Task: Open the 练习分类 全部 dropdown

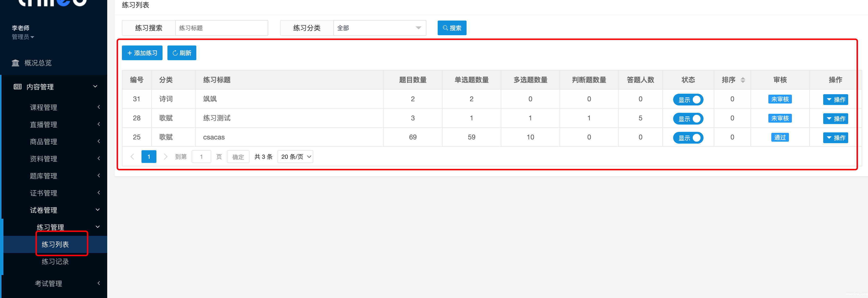Action: (379, 28)
